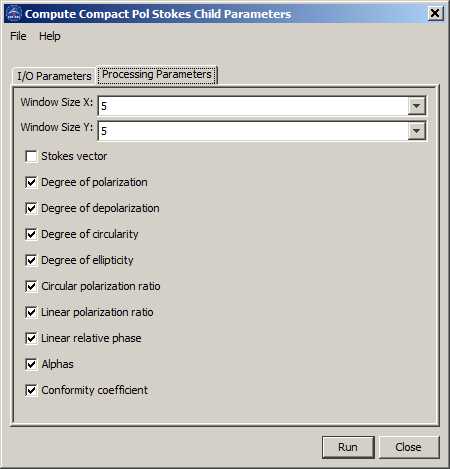Disable Degree of ellipticity option
This screenshot has height=469, width=450.
(x=31, y=260)
